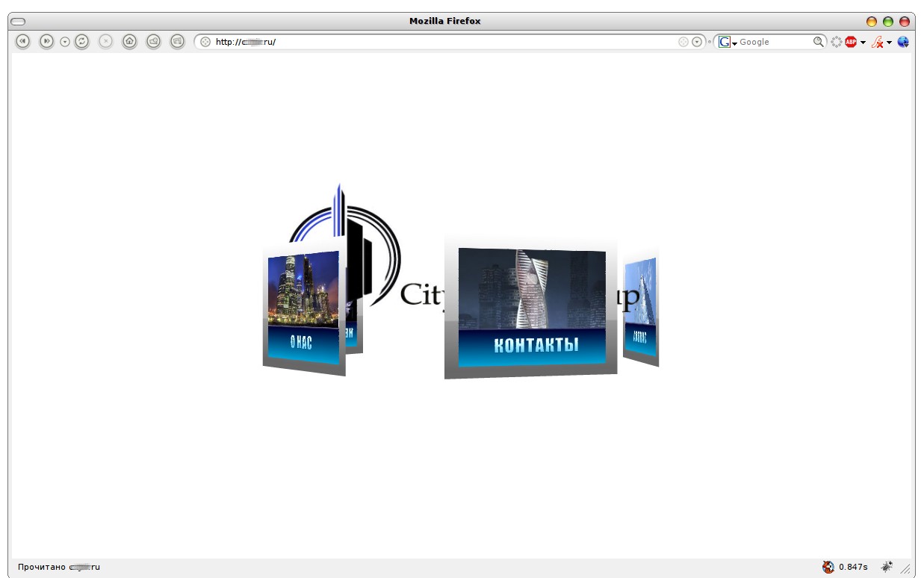Click the Flash blocker icon
This screenshot has height=578, width=924.
click(878, 43)
